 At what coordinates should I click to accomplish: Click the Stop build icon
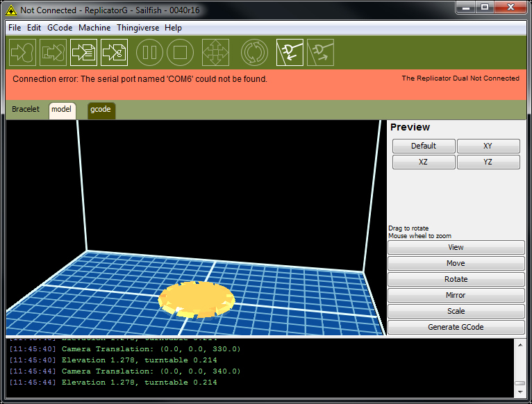pos(180,53)
